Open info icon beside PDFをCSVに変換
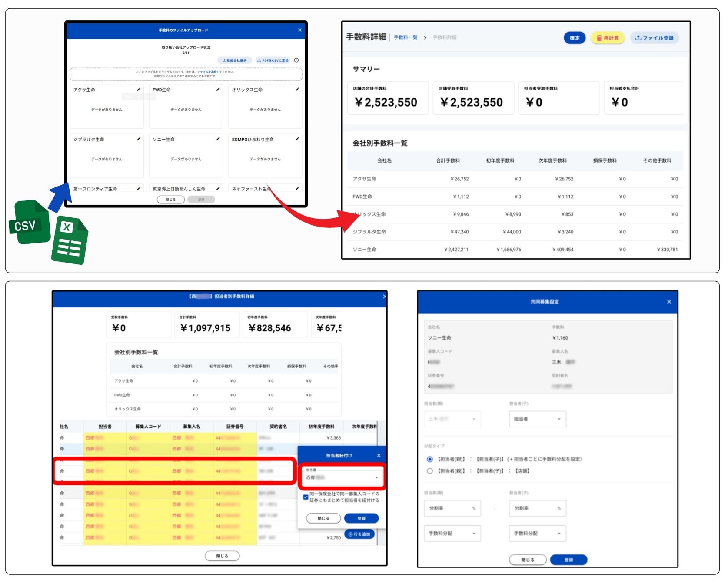 (x=296, y=60)
